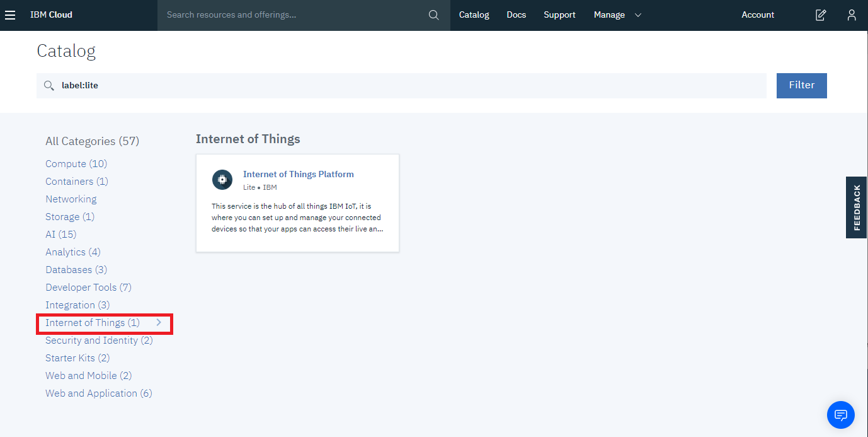The image size is (868, 437).
Task: Expand the Internet of Things category chevron
Action: (159, 322)
